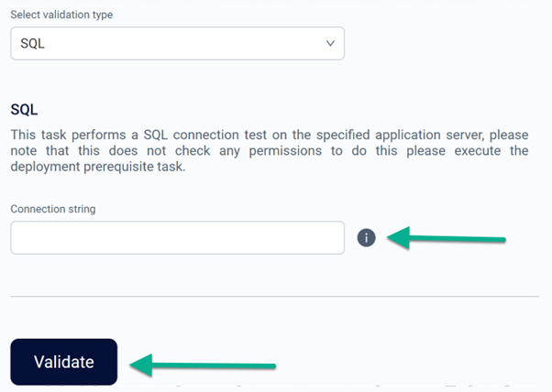Screen dimensions: 552x392
Task: Click the SQL value shown in the dropdown
Action: point(32,44)
